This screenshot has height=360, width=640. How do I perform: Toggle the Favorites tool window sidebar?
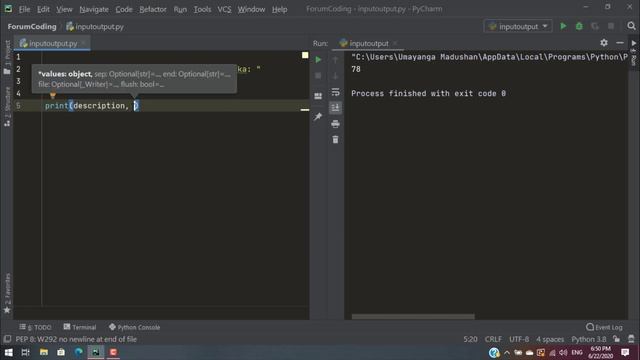pos(7,293)
